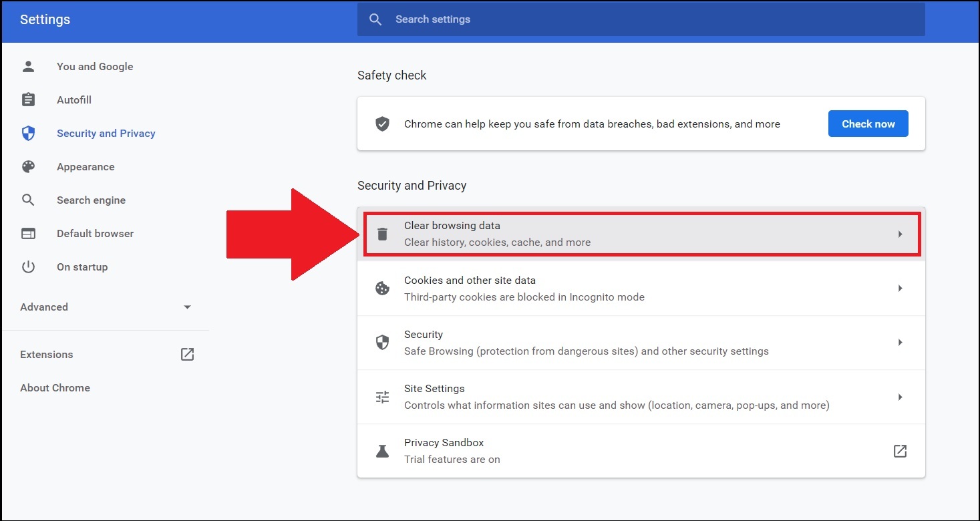Open On startup settings section

click(82, 267)
